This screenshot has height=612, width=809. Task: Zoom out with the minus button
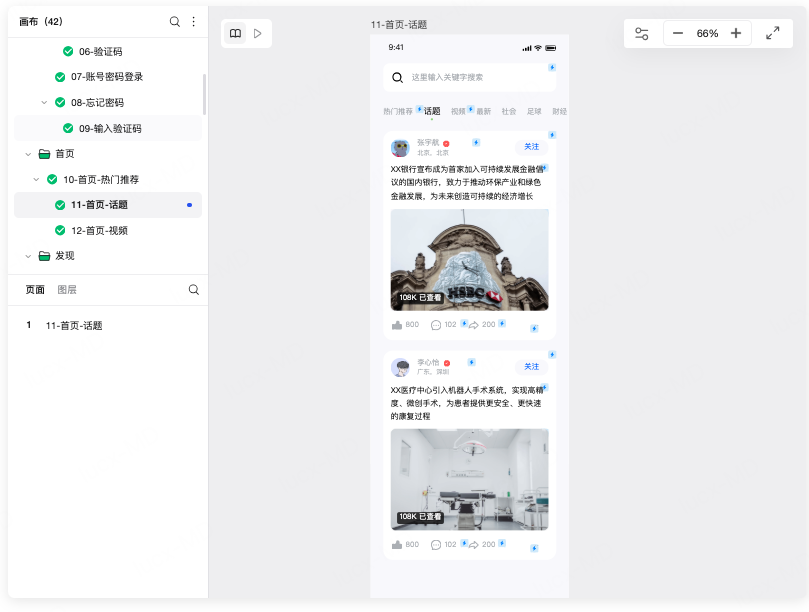point(678,34)
